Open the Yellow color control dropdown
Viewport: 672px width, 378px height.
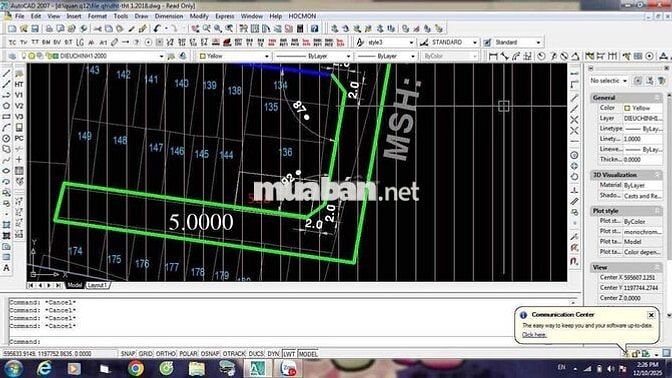click(x=267, y=56)
